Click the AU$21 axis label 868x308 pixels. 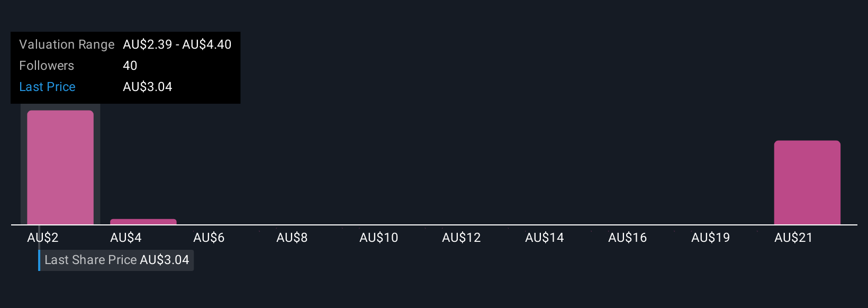tap(793, 238)
